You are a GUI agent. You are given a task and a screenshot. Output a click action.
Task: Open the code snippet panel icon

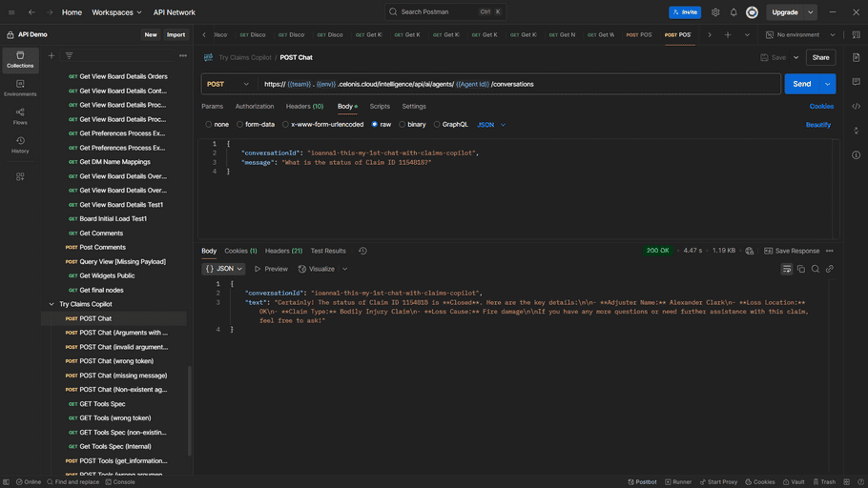(856, 107)
